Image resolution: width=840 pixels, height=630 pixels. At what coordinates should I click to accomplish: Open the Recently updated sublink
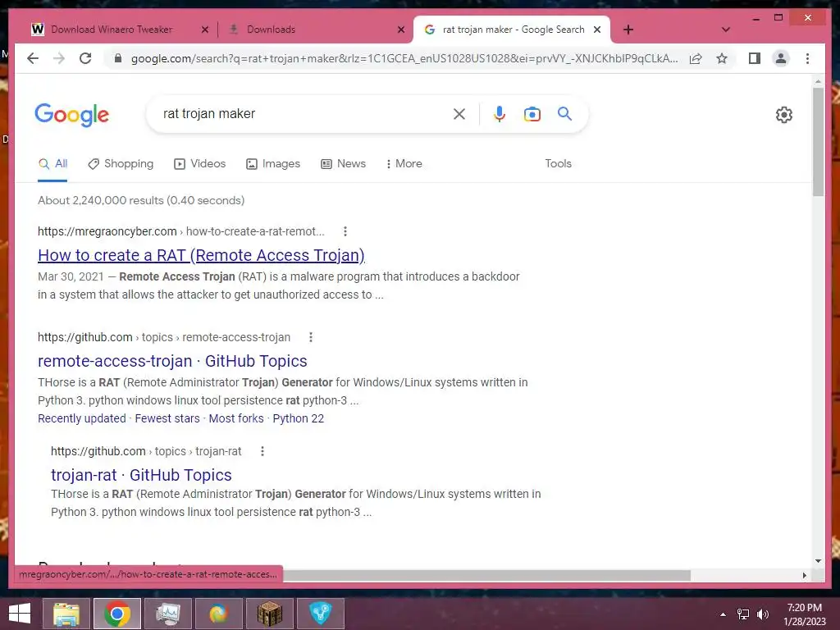[82, 418]
